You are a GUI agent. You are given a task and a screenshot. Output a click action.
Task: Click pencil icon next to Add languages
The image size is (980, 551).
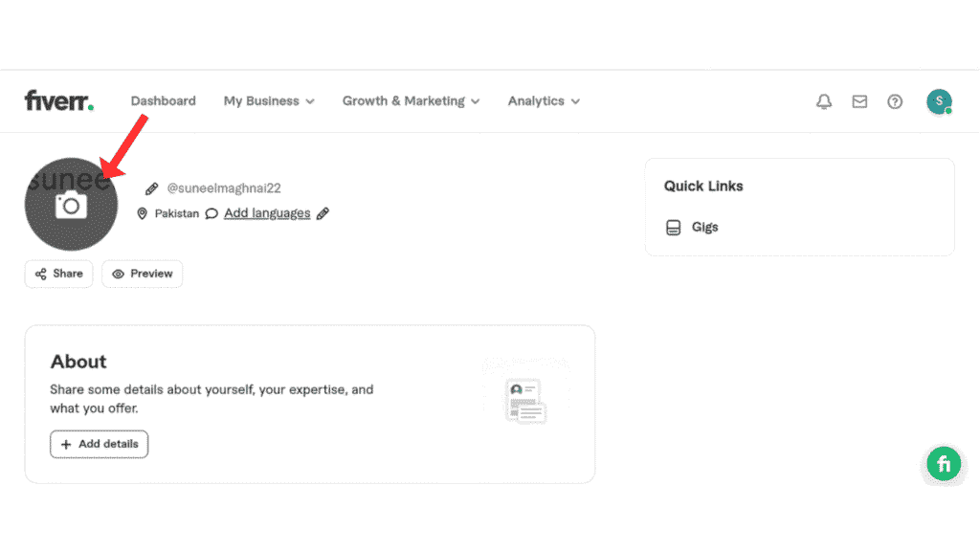point(323,213)
